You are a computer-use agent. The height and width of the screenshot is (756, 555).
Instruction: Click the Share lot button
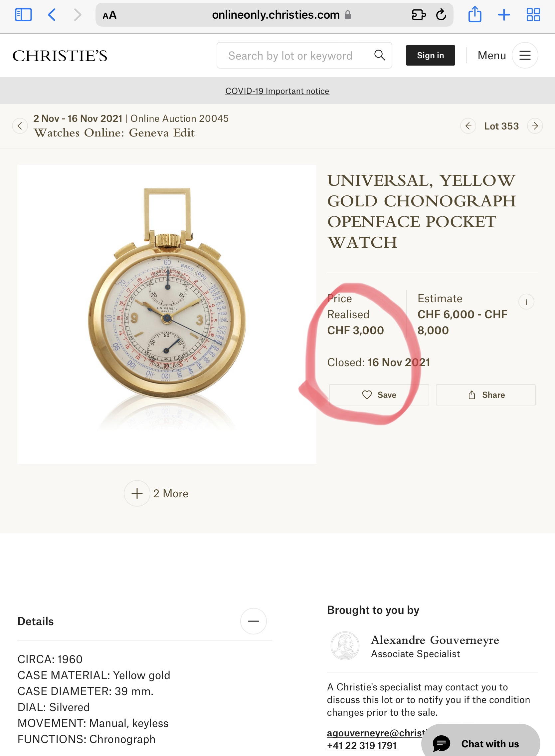[485, 394]
